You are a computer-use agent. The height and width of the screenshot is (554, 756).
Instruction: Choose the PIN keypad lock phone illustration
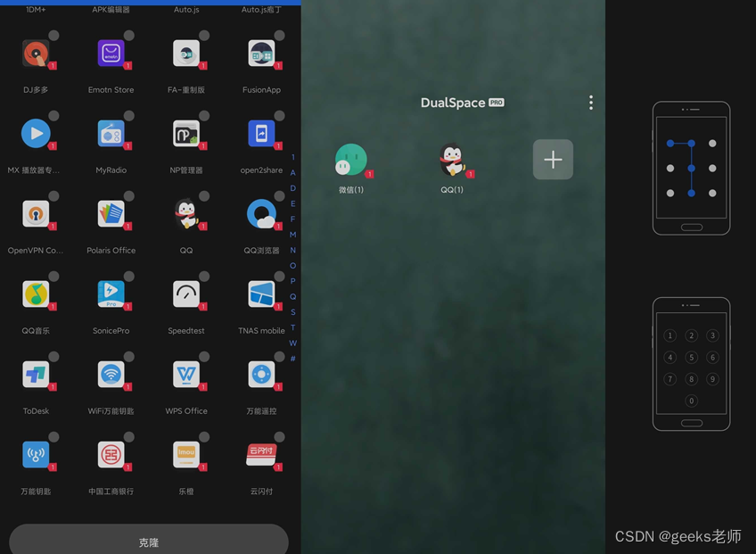[692, 364]
